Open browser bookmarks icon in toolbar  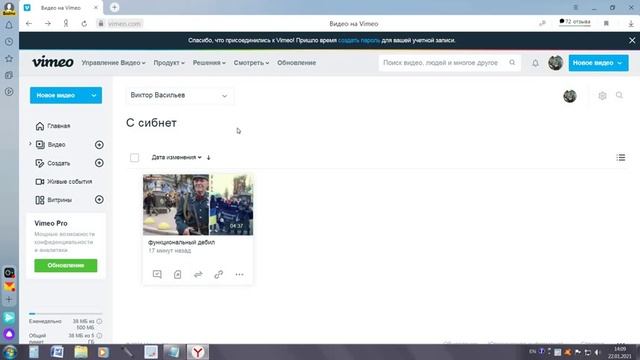pyautogui.click(x=606, y=24)
